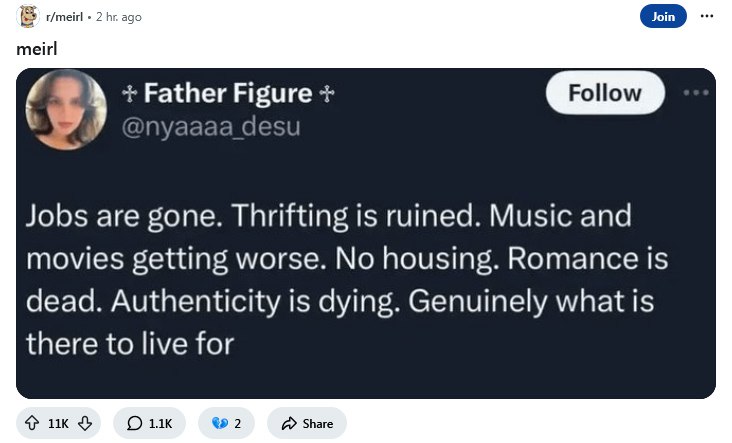The image size is (732, 443).
Task: Click the 11K vote count
Action: [x=58, y=423]
